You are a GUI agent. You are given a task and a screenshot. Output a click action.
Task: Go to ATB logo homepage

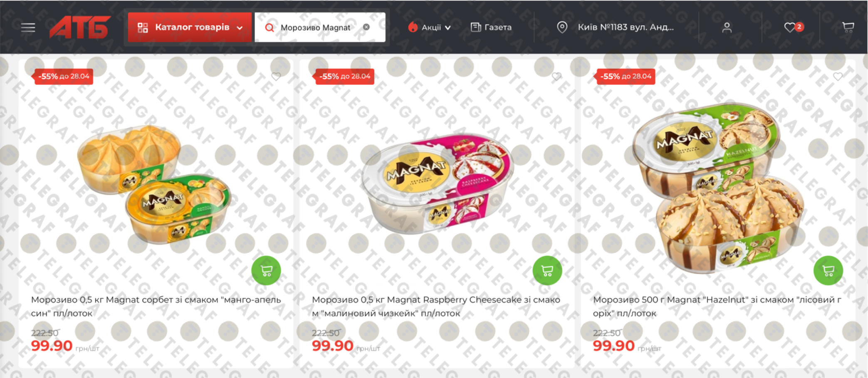[x=80, y=27]
